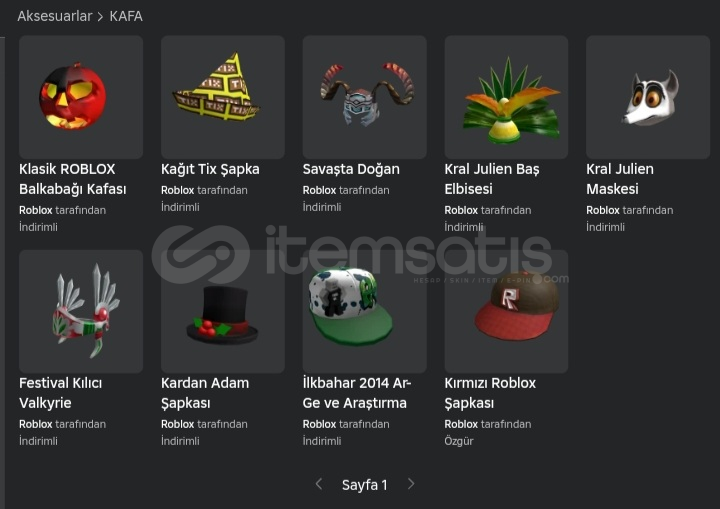Click Roblox creator link under Kırmızı Roblox Şapkası
Viewport: 720px width, 509px height.
(461, 424)
